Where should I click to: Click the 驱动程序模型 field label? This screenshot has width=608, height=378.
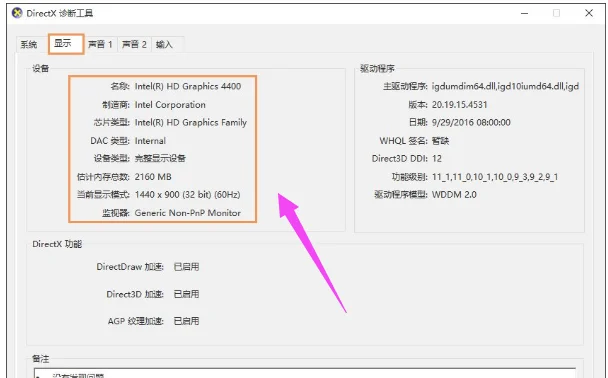point(401,195)
